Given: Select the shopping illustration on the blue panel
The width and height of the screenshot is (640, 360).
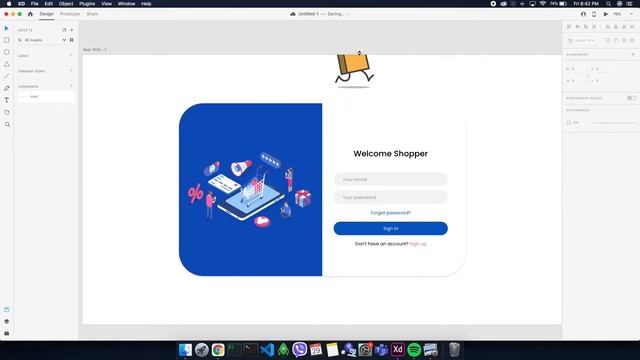Looking at the screenshot, I should pos(250,190).
